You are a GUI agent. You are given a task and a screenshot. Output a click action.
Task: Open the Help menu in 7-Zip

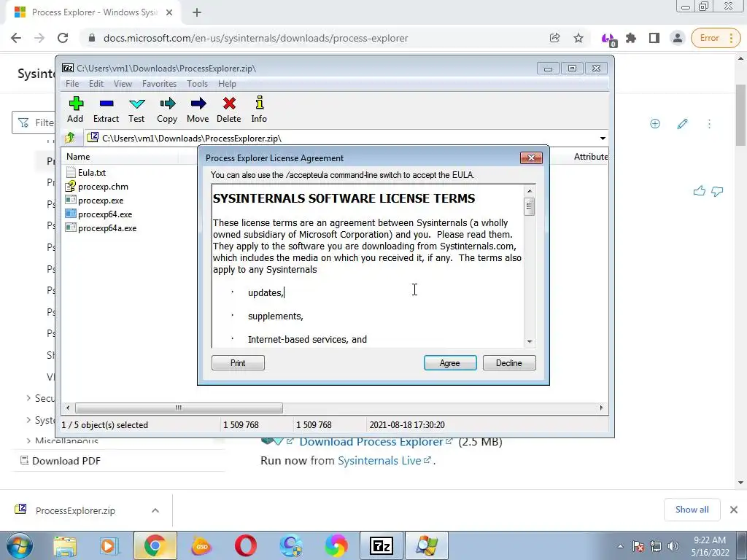228,84
